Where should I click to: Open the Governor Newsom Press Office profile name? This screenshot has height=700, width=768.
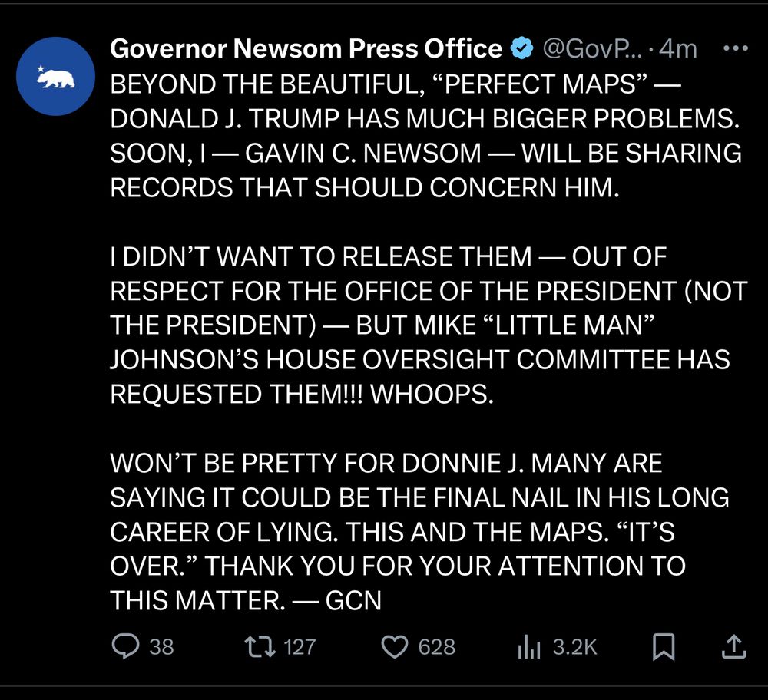tap(306, 48)
